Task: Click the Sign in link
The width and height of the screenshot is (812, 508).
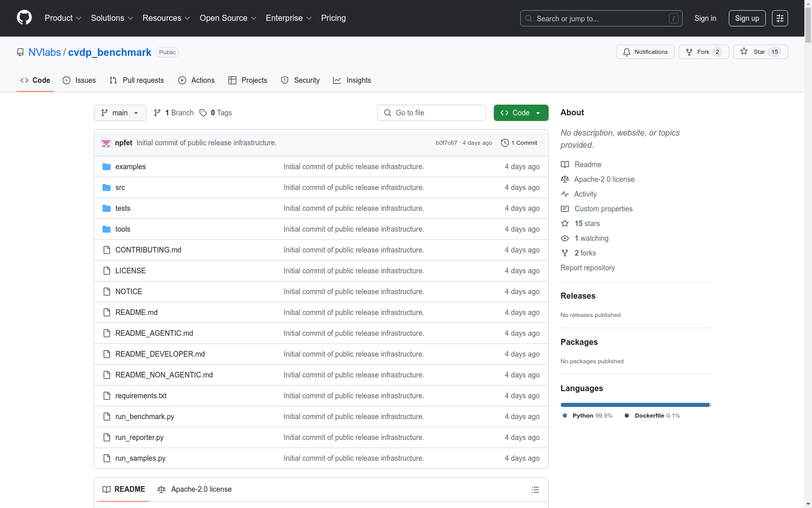Action: (x=705, y=18)
